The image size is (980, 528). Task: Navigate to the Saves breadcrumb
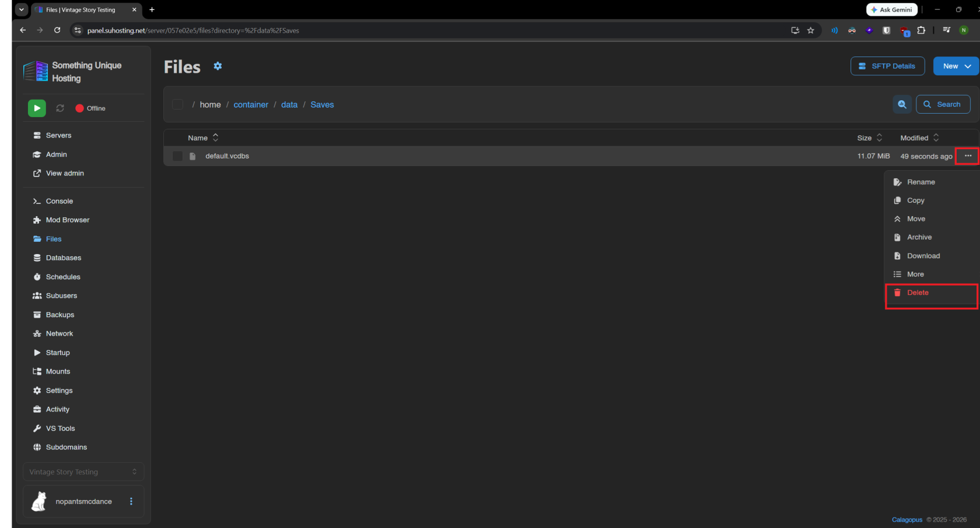point(322,105)
